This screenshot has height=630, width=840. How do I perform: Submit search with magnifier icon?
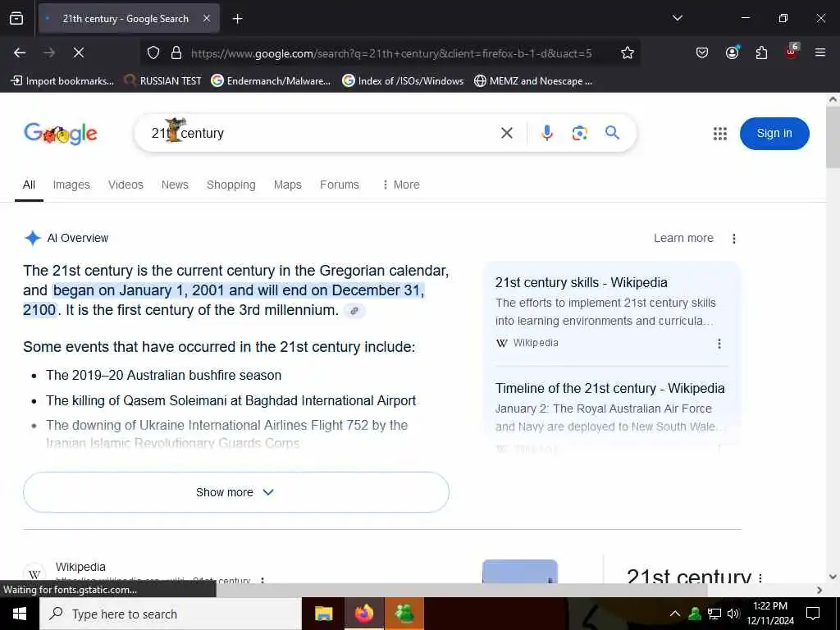(612, 133)
